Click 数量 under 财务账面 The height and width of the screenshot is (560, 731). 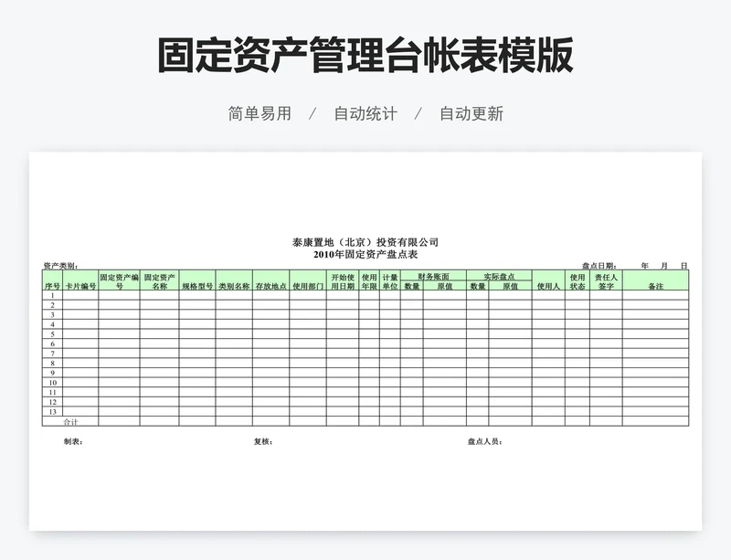412,286
